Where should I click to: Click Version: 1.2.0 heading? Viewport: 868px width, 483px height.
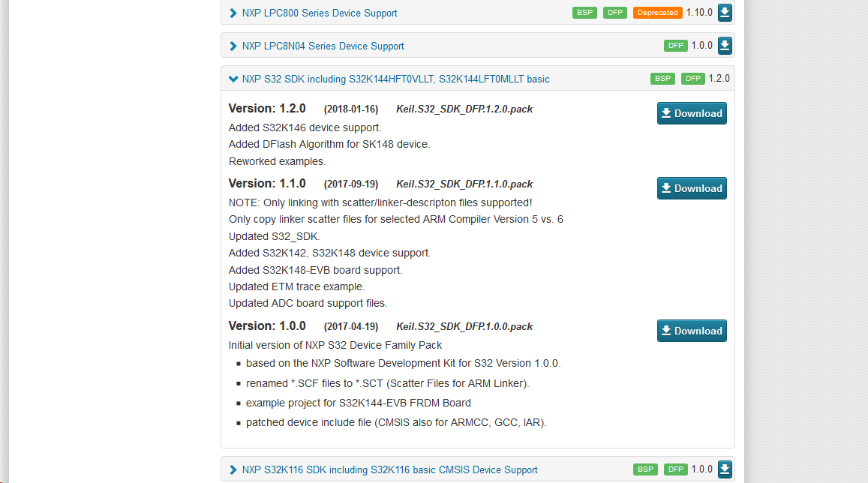[267, 109]
